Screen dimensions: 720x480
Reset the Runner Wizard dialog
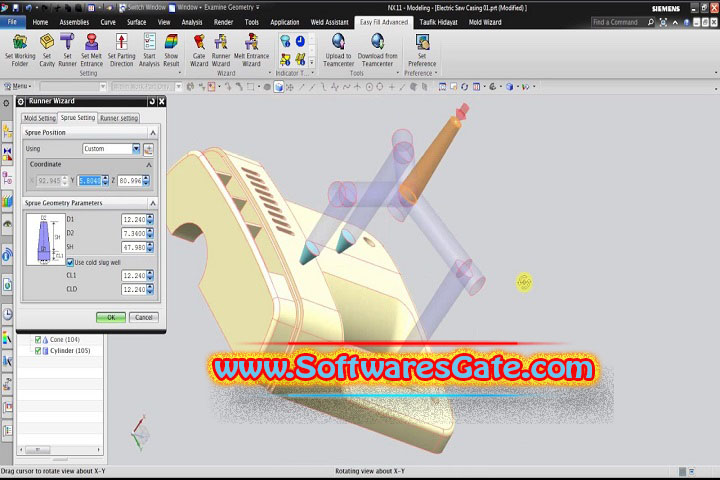(152, 102)
